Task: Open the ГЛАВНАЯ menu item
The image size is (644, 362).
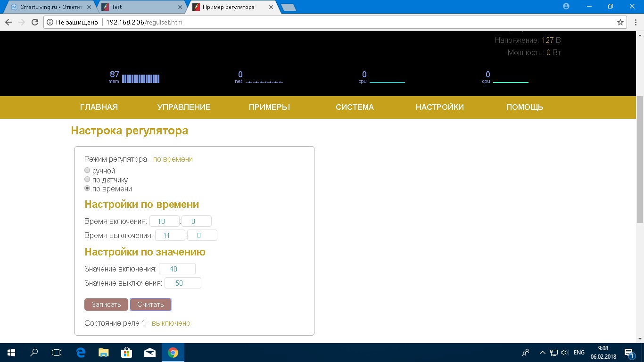Action: click(99, 107)
